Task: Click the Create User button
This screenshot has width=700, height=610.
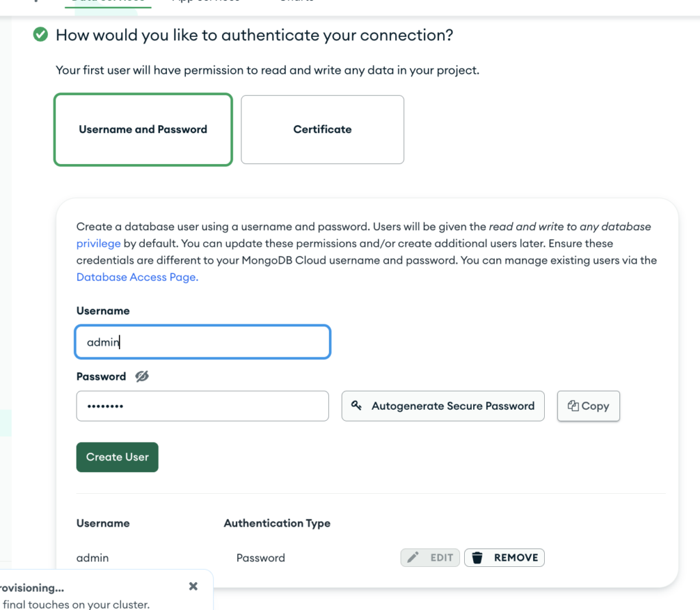Action: [x=118, y=457]
